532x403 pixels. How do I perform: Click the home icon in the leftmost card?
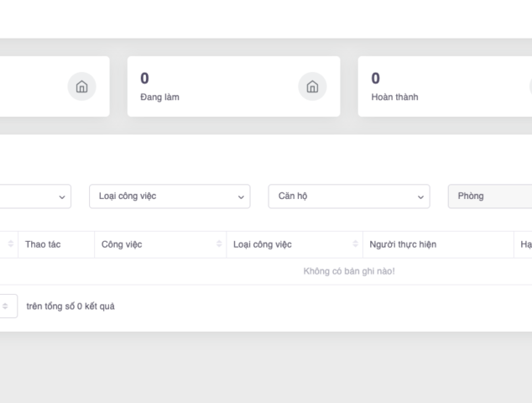(x=81, y=86)
